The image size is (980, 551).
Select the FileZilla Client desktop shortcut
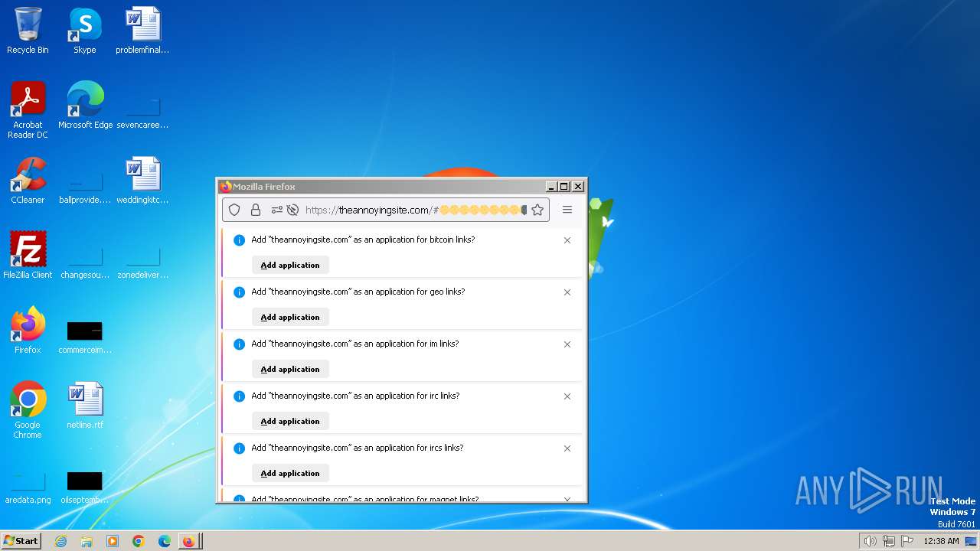point(28,256)
